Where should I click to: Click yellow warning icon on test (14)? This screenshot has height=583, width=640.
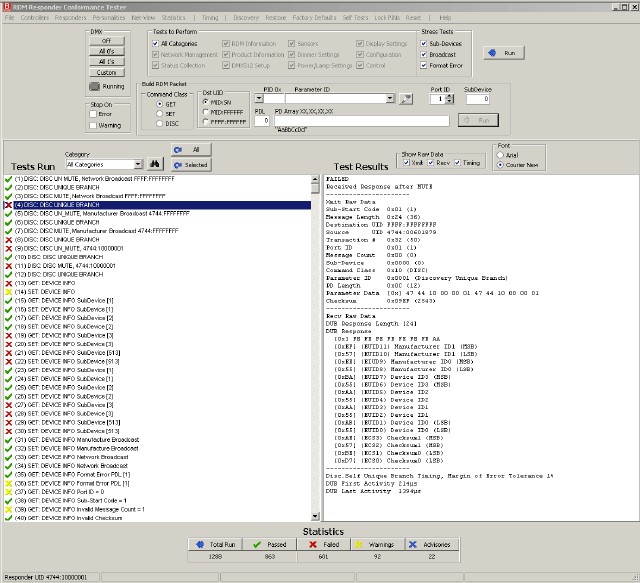tap(8, 292)
